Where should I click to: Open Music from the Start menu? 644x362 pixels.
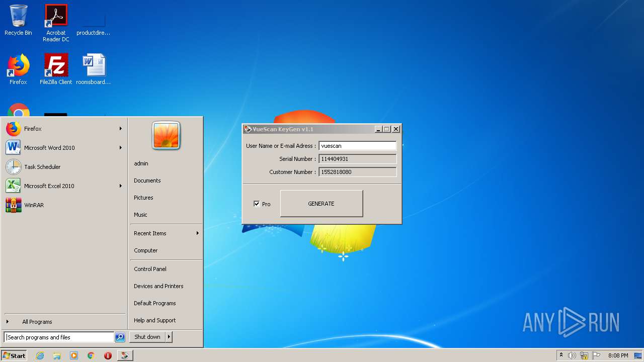140,215
